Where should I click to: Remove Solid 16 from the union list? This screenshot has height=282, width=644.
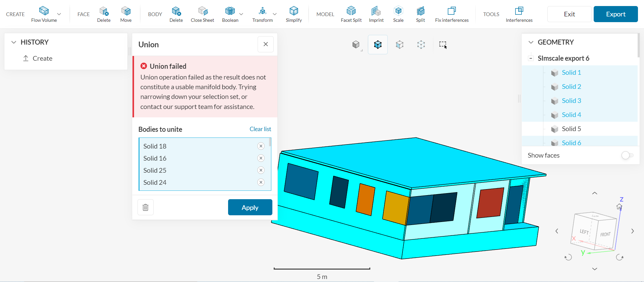(261, 158)
